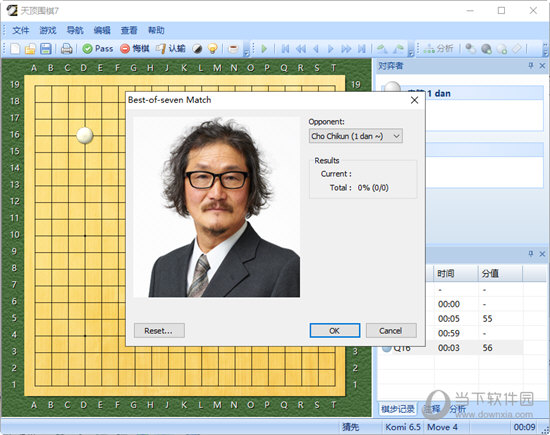The width and height of the screenshot is (550, 435).
Task: Click the printer icon in the toolbar
Action: point(67,48)
